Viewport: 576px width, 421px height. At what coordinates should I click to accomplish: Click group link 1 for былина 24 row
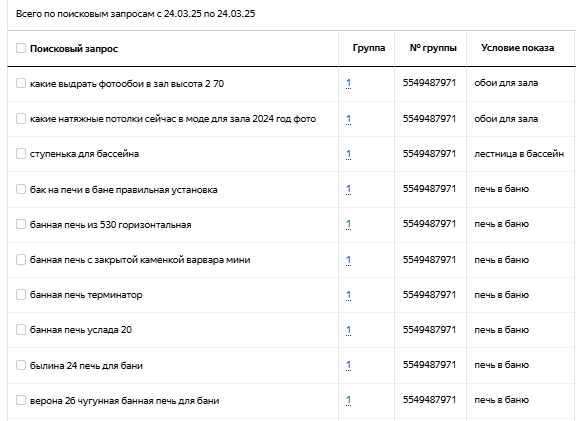click(x=349, y=365)
